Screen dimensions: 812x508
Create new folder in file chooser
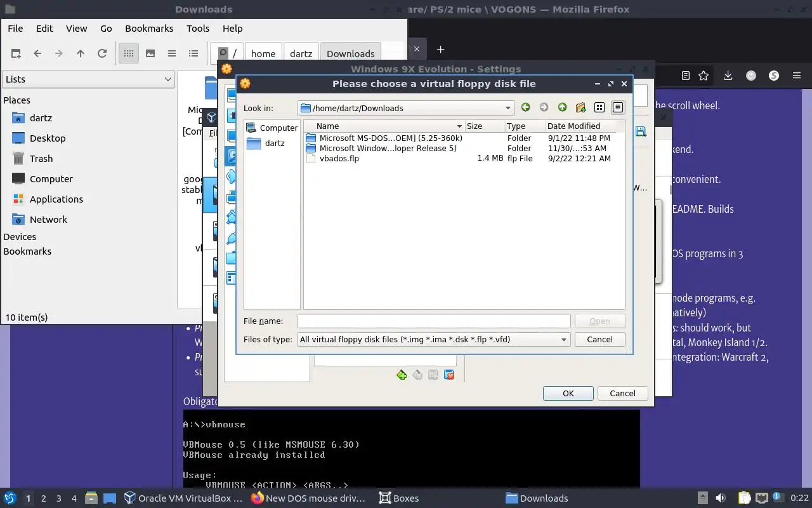pyautogui.click(x=580, y=107)
